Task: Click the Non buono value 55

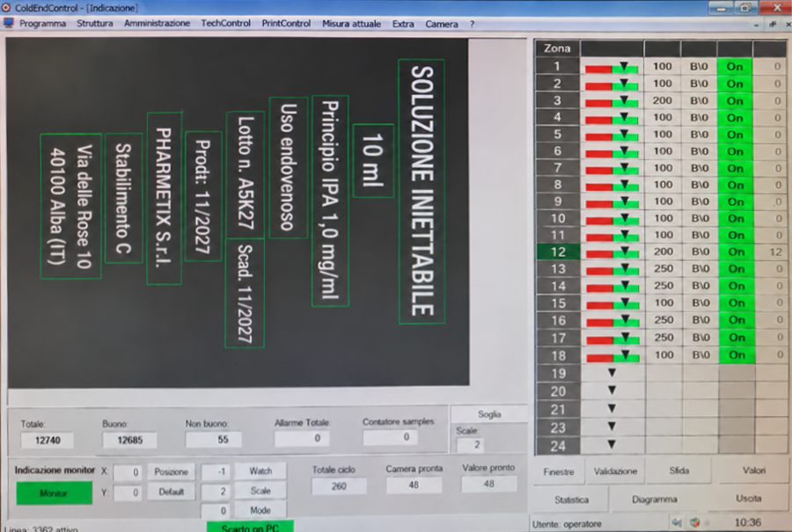Action: [213, 440]
